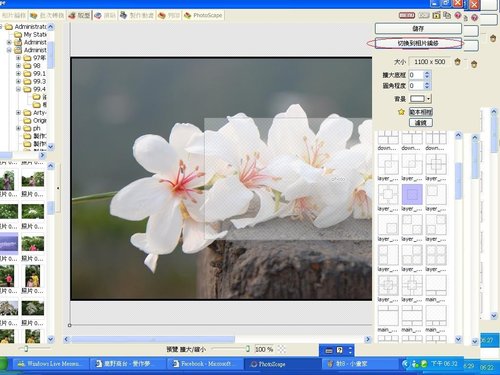
Task: Click the acorn icon near the background window's buttons
Action: coord(493,38)
